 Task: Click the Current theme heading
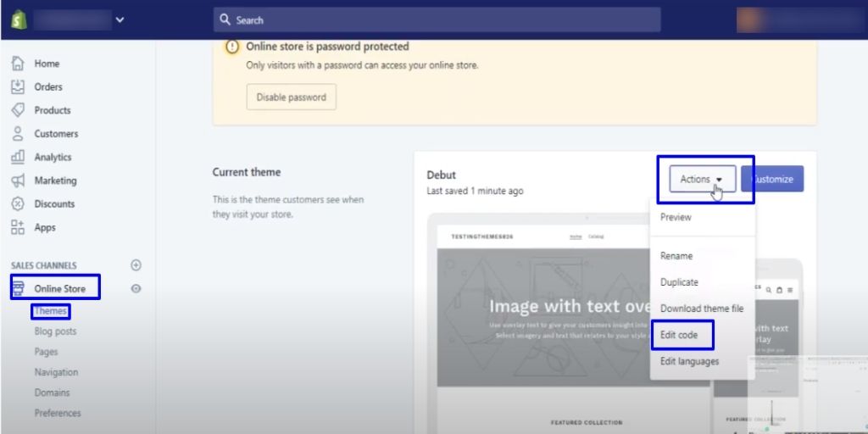247,172
